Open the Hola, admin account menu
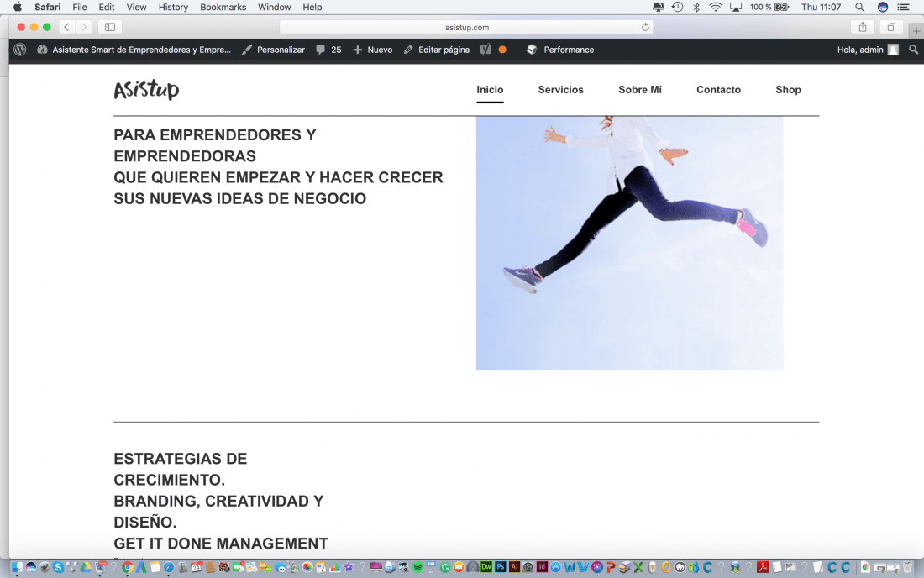924x578 pixels. click(x=868, y=50)
